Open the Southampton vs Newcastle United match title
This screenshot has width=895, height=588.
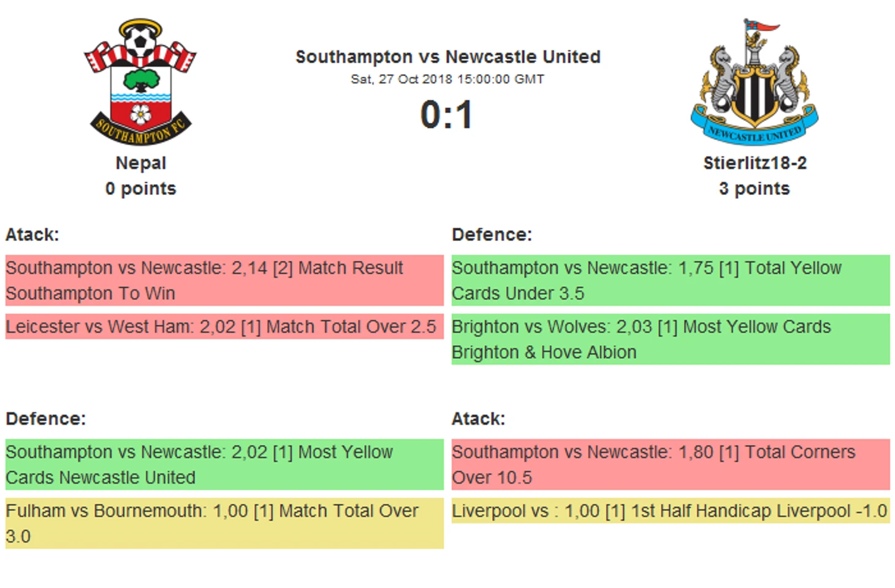pyautogui.click(x=448, y=57)
